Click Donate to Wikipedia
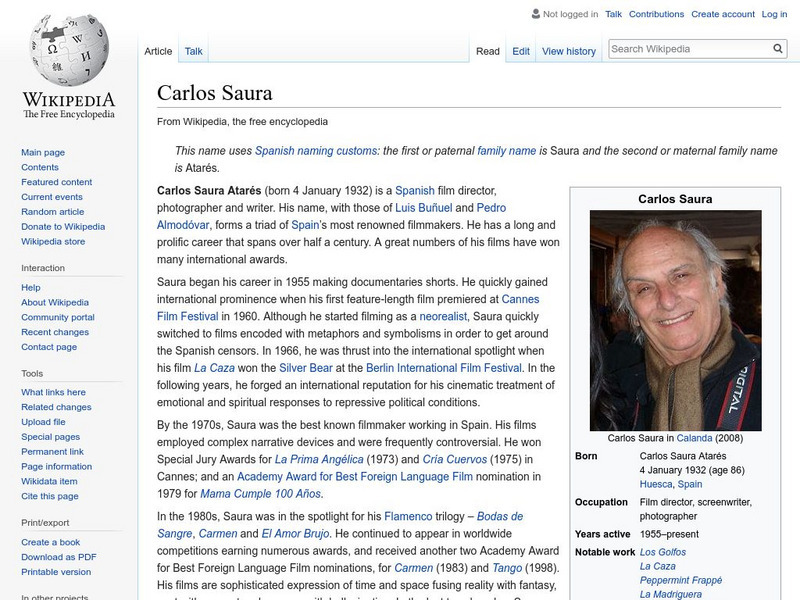 (x=63, y=227)
